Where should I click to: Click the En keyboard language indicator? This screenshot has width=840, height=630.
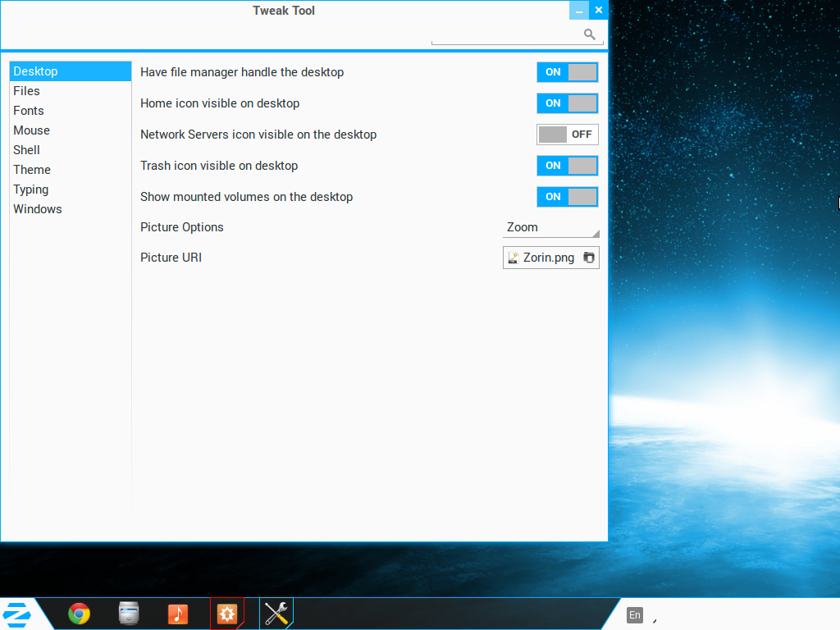pyautogui.click(x=634, y=615)
